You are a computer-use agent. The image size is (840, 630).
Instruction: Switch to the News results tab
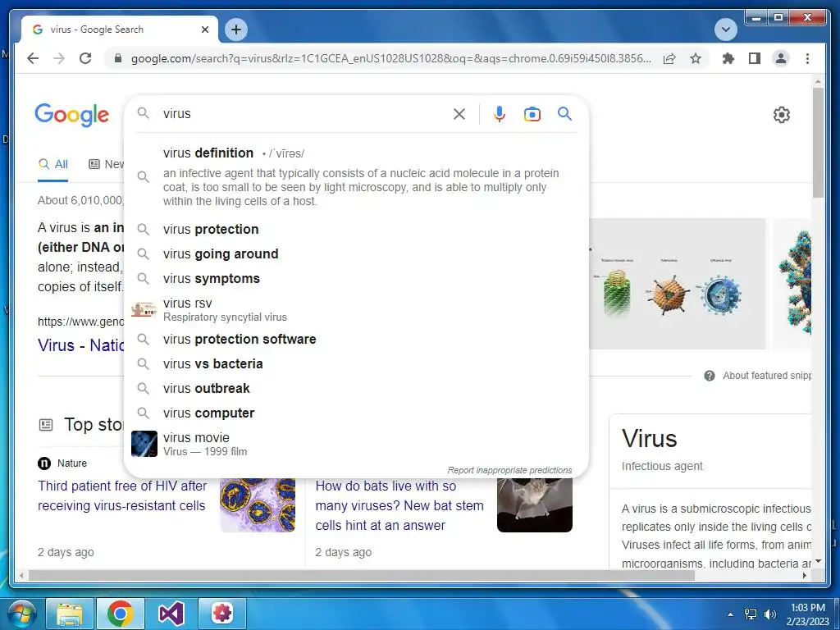106,164
